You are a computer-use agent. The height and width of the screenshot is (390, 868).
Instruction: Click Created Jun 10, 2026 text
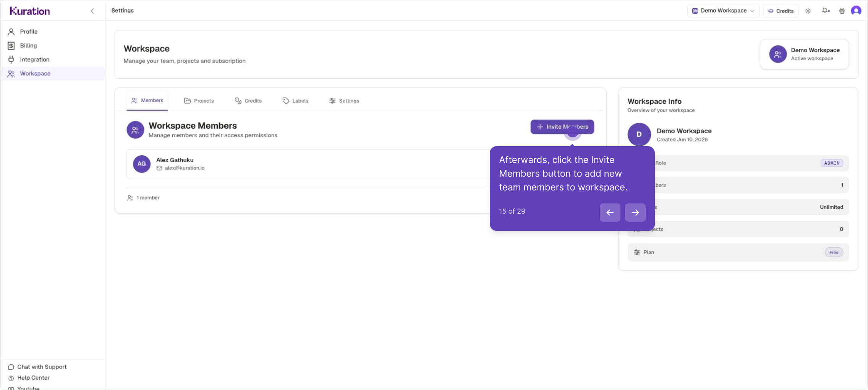click(682, 140)
